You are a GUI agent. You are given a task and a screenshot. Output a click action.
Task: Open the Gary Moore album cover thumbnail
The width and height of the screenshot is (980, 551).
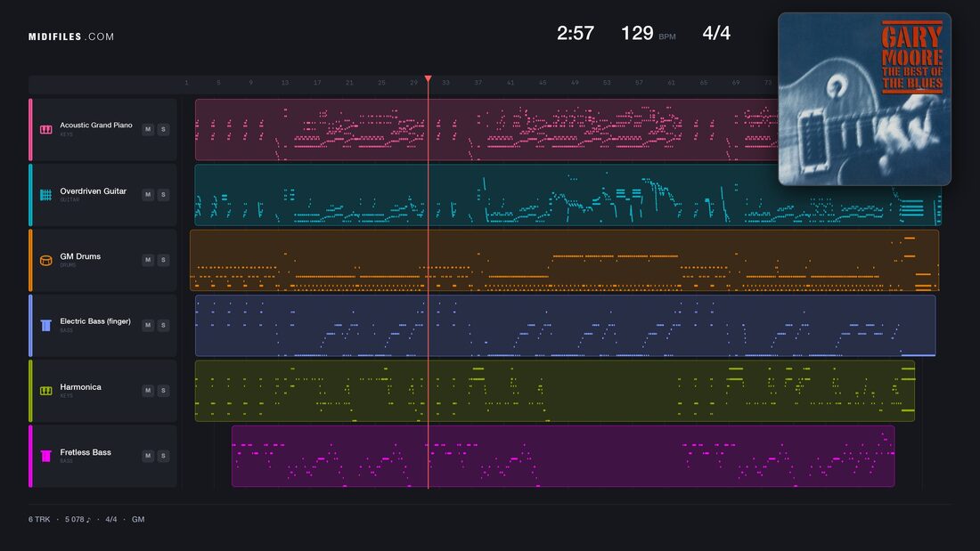(864, 99)
